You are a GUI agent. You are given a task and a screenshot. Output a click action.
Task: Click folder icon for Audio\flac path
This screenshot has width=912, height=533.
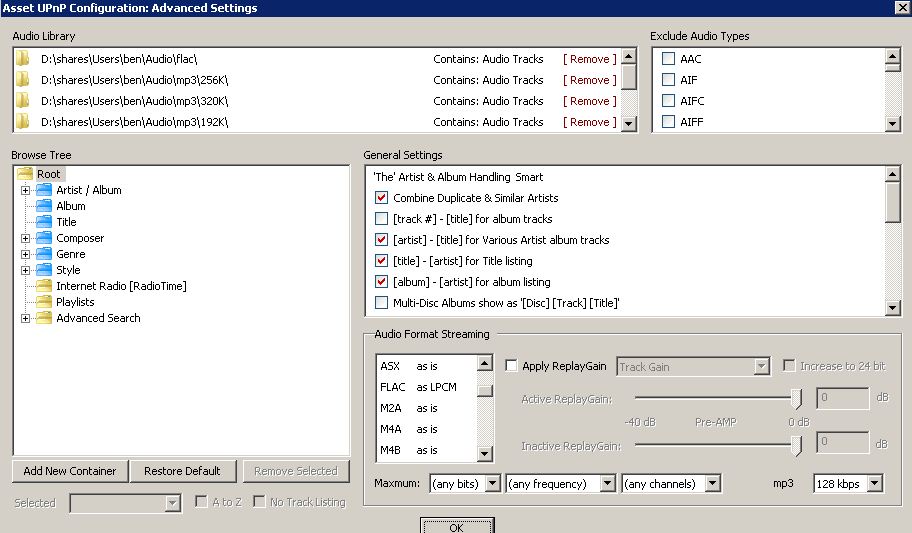click(x=23, y=59)
